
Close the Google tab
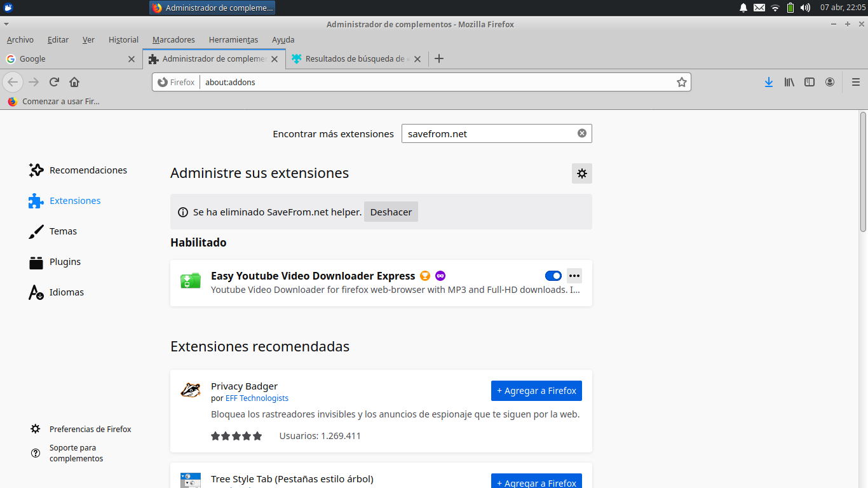tap(132, 58)
